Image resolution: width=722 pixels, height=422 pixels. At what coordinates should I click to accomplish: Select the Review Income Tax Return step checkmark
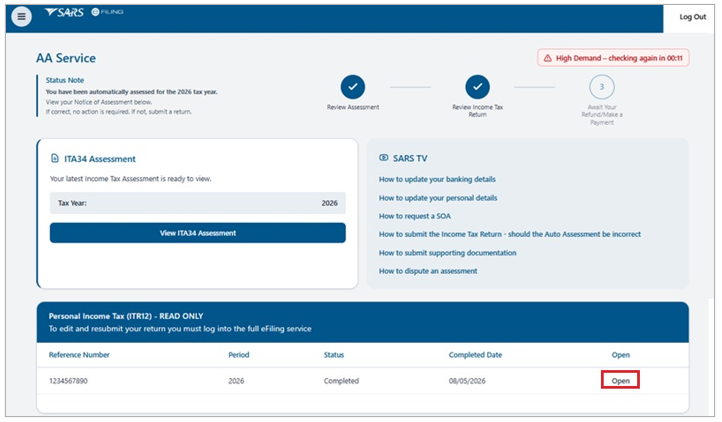point(477,87)
